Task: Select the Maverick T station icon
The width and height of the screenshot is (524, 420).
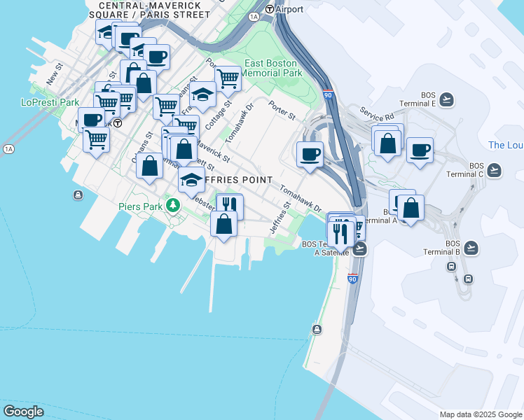Action: 117,123
